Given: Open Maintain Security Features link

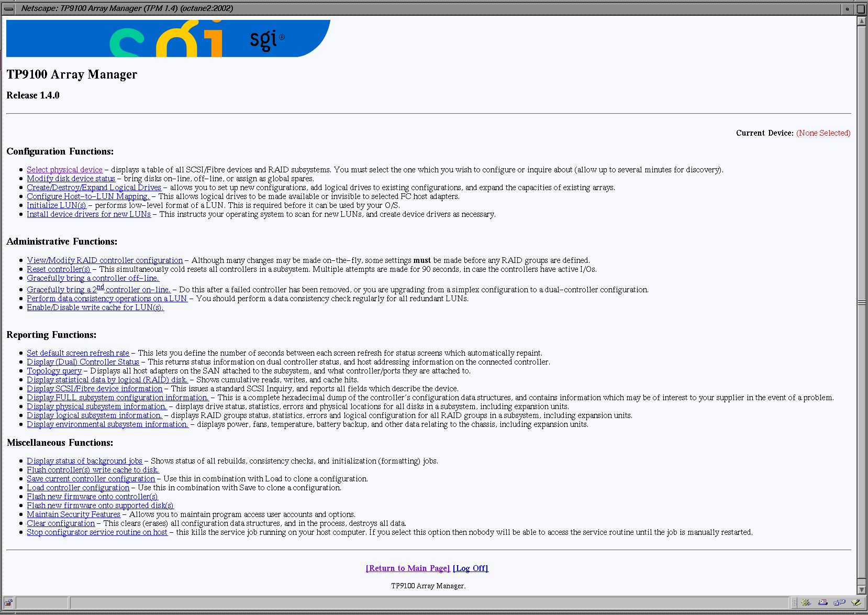Looking at the screenshot, I should coord(73,514).
